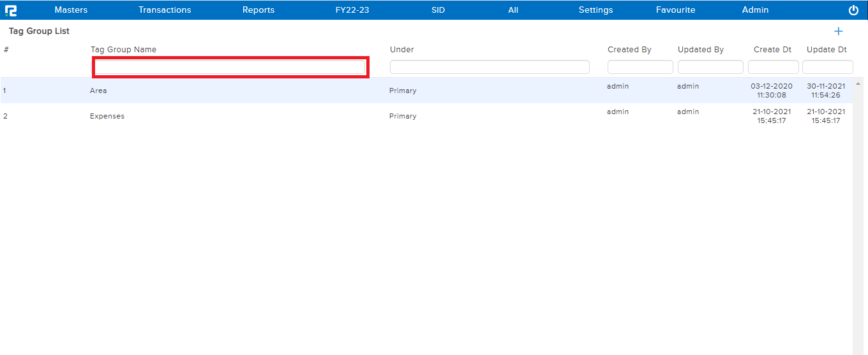Expand the All branch filter
This screenshot has width=868, height=355.
click(513, 10)
